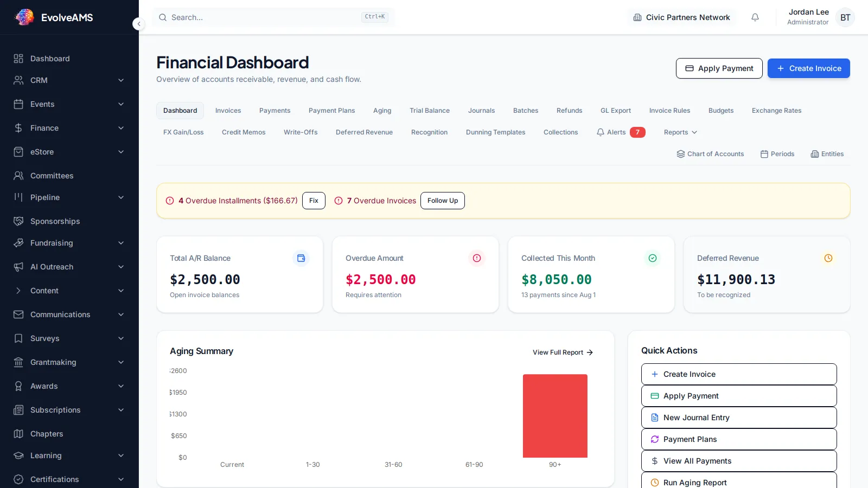Click the $11,900.13 deferred revenue value

click(x=736, y=280)
